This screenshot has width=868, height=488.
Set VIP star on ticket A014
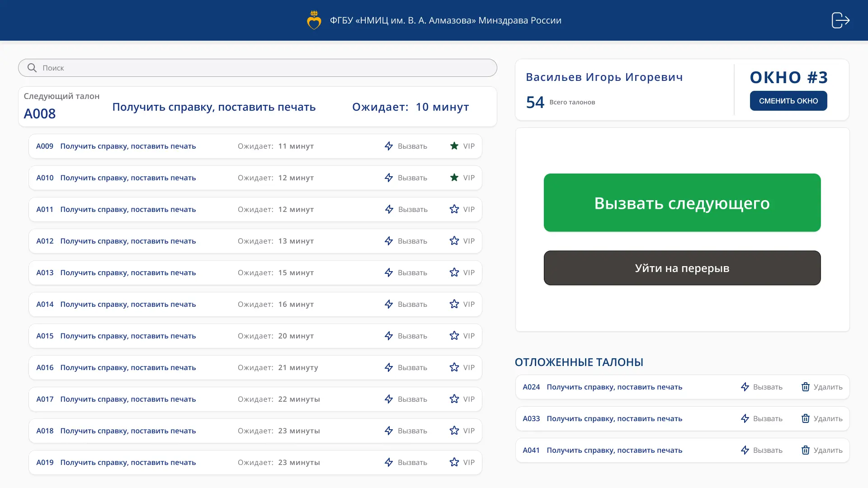[x=454, y=304]
